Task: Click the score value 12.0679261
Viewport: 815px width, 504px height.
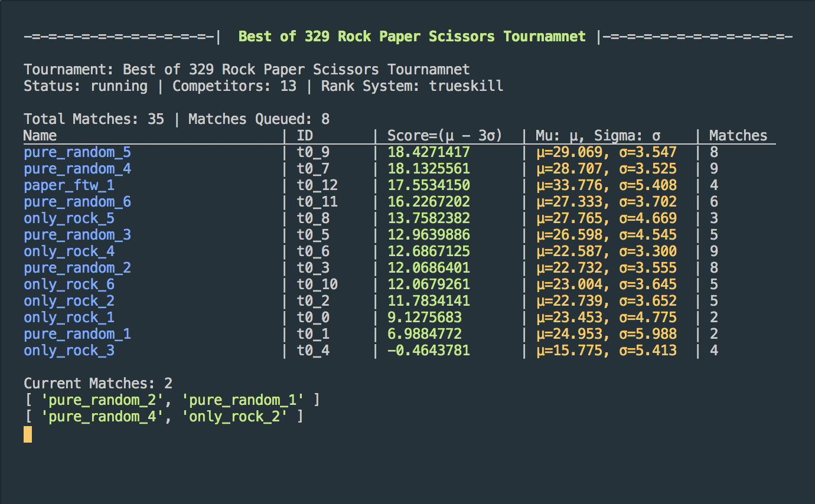Action: click(429, 284)
